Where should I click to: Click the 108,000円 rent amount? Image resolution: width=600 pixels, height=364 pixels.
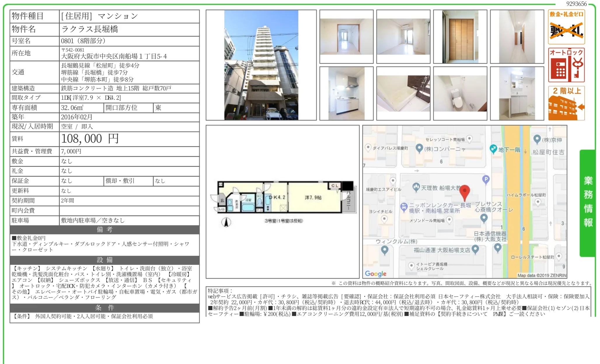90,139
